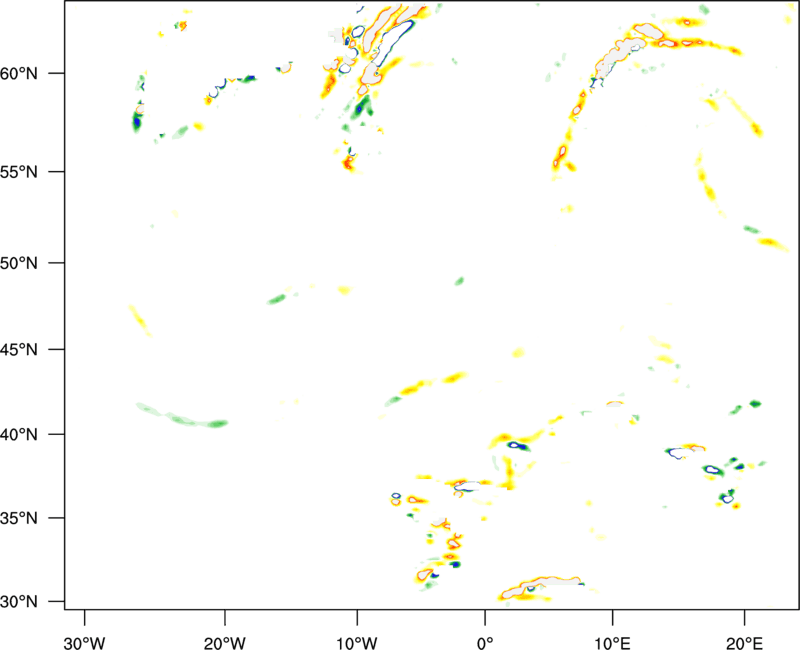Click the 40°N latitude label
The width and height of the screenshot is (800, 650).
click(x=19, y=435)
